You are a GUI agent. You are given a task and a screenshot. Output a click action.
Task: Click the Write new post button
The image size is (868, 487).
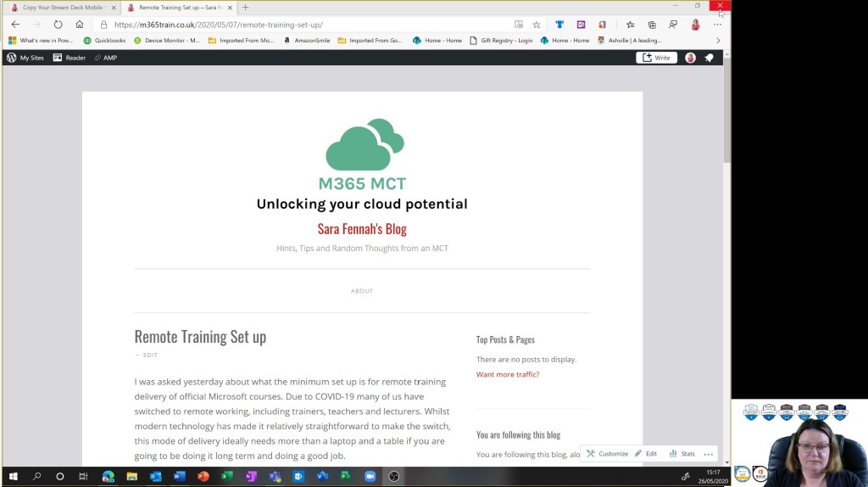pyautogui.click(x=656, y=58)
